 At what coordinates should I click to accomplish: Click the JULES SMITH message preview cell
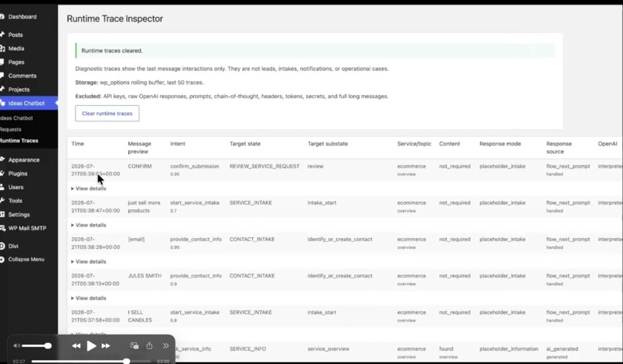pos(145,276)
